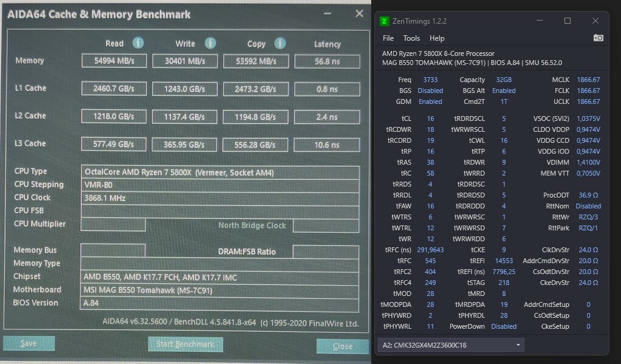
Task: Click L3 Cache latency 10.6 ns
Action: [327, 145]
